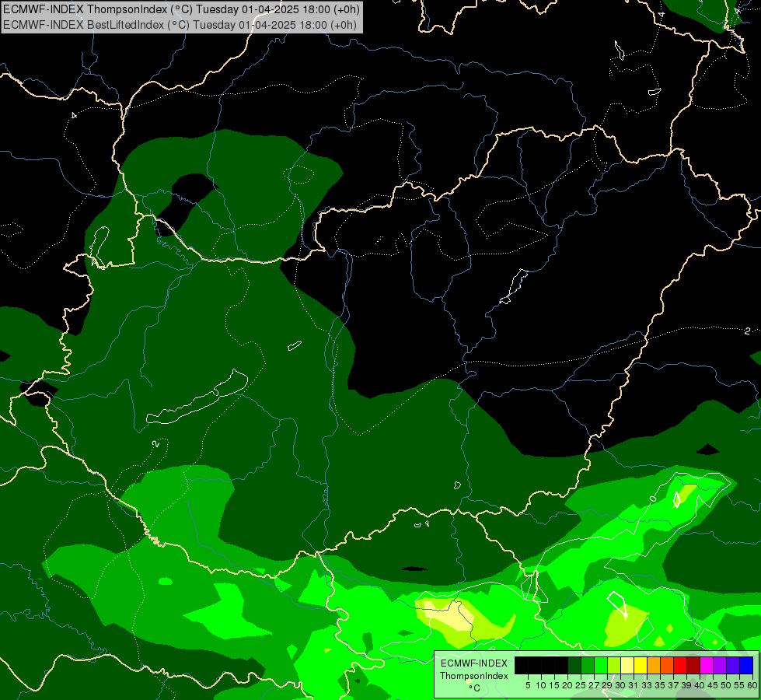Click the white contour label '0' on map
This screenshot has height=700, width=761.
tap(653, 499)
